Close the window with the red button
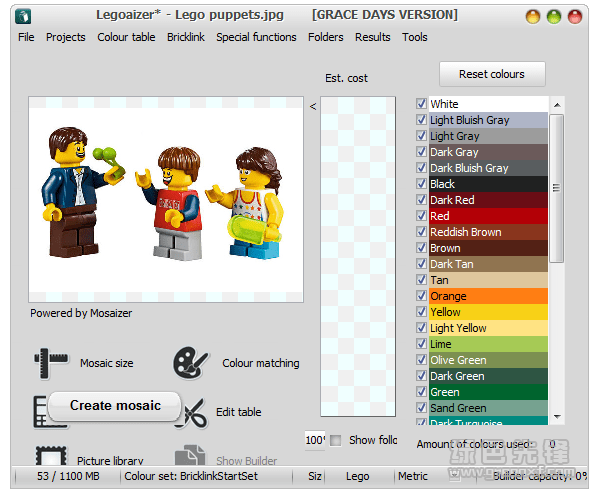 pos(575,17)
